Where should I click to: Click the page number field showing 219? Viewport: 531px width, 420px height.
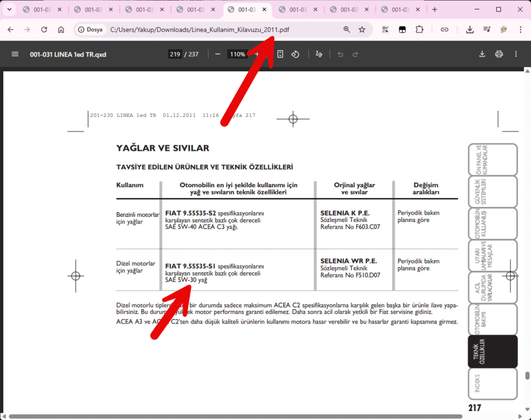175,54
